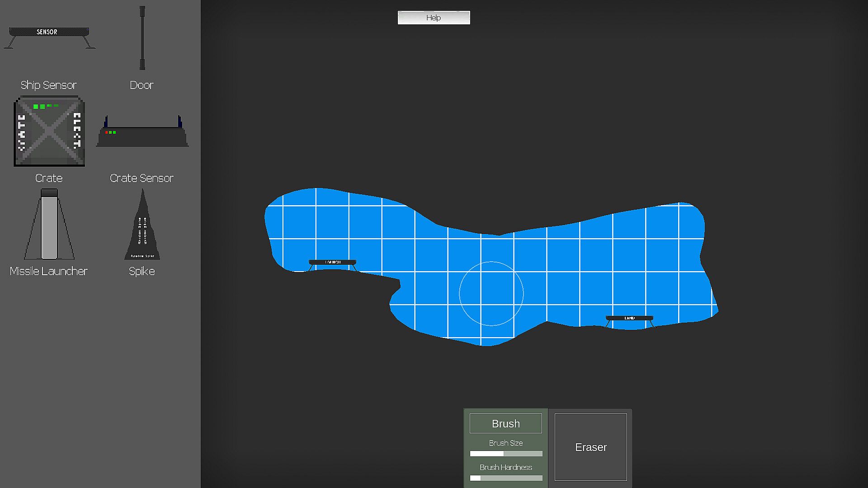Viewport: 868px width, 488px height.
Task: Choose the Crate object icon
Action: [49, 131]
